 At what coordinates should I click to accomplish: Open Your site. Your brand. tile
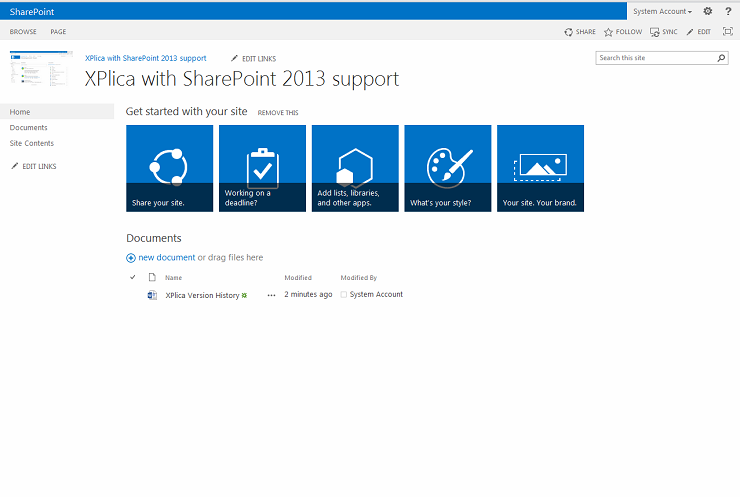540,168
